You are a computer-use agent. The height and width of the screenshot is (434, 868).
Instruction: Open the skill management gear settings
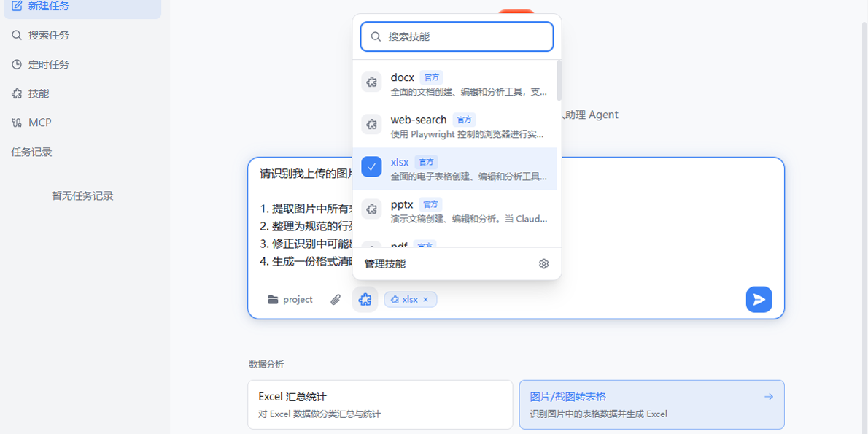tap(543, 264)
